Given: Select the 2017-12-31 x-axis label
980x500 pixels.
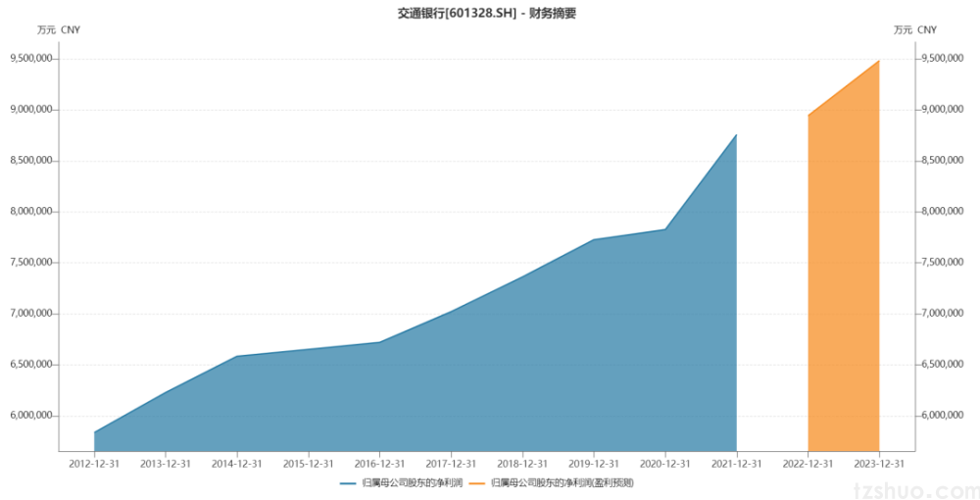Looking at the screenshot, I should tap(451, 464).
